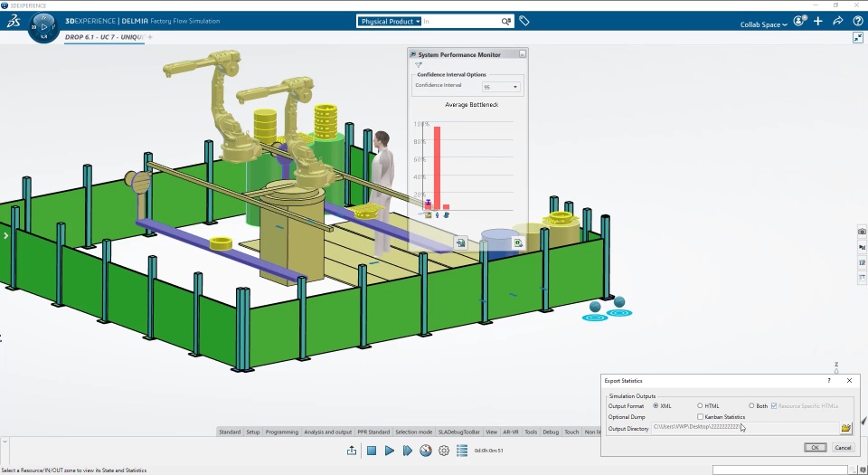Minimize the System Performance Monitor panel
The image size is (868, 475).
click(522, 53)
